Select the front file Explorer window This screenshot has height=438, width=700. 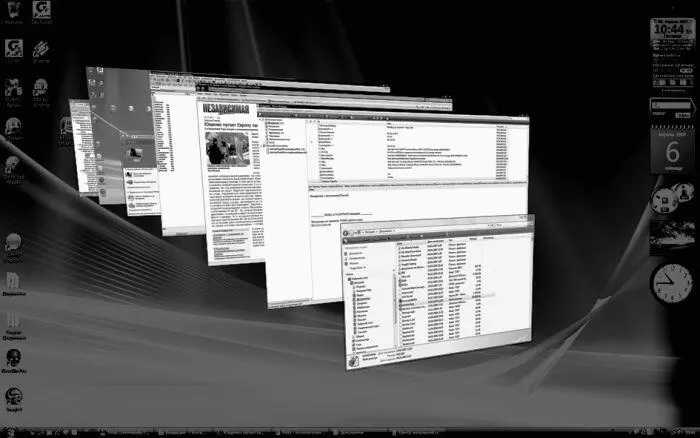(x=439, y=293)
